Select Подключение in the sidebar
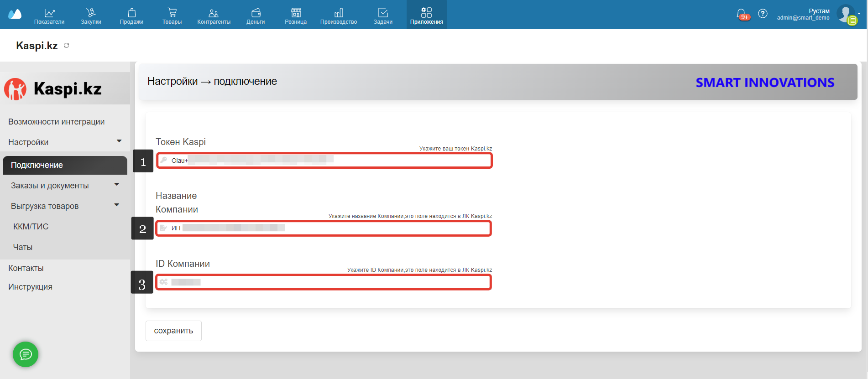 click(x=65, y=165)
